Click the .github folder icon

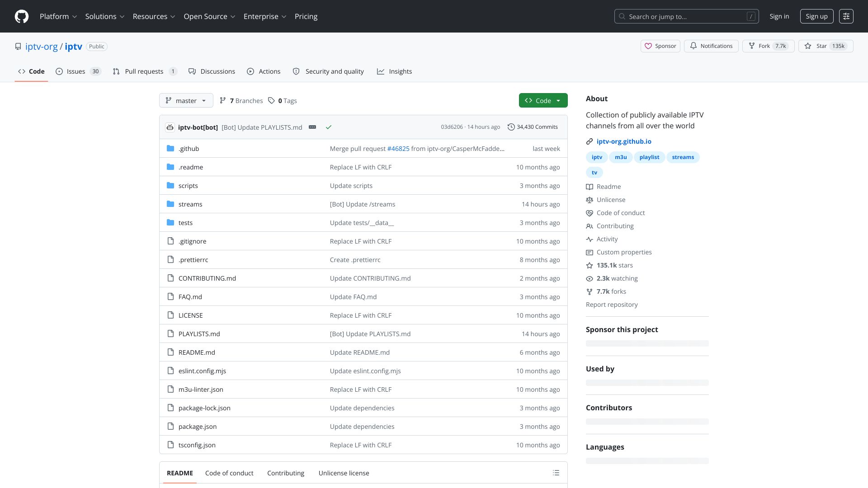point(170,148)
